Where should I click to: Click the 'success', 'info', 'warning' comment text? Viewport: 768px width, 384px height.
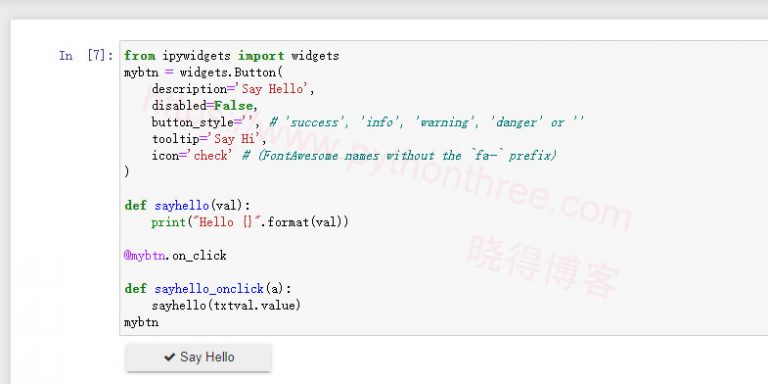tap(427, 122)
